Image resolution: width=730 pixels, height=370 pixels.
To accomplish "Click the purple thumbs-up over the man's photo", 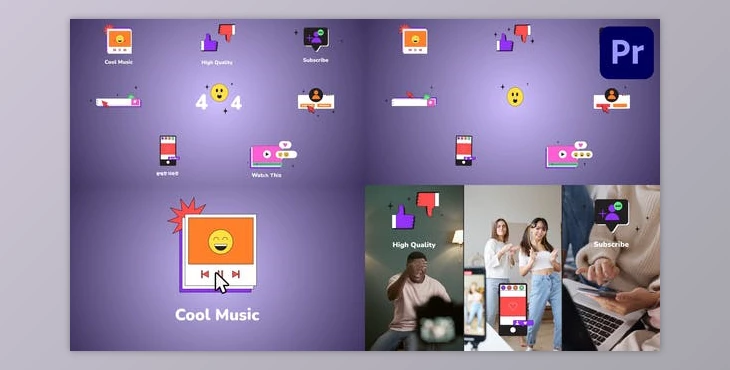I will pos(403,217).
